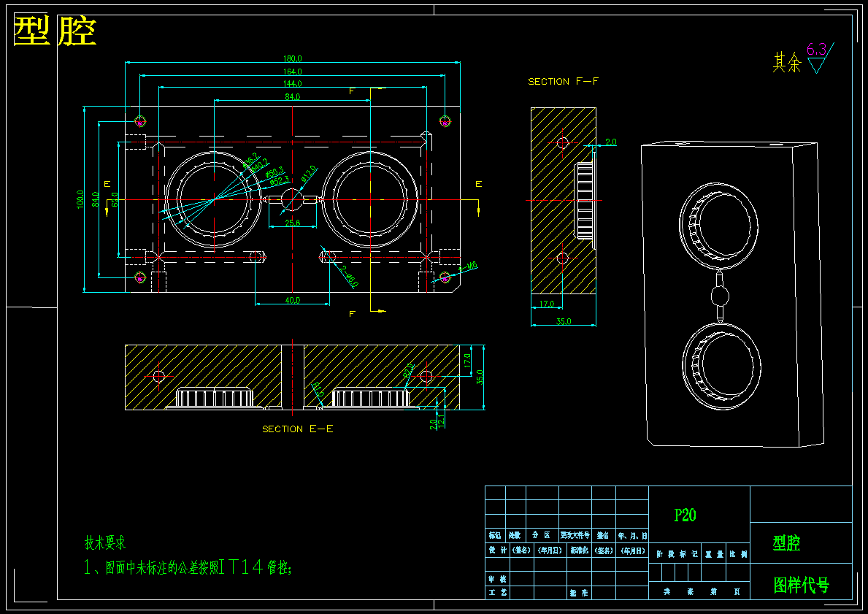The height and width of the screenshot is (614, 868).
Task: Select the 2.0 dimension in section F-F
Action: [610, 142]
